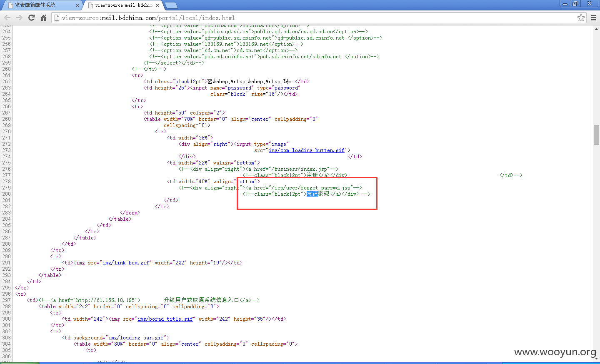The width and height of the screenshot is (600, 364).
Task: Close the 宽带邮箱邮件系统 tab
Action: click(x=77, y=5)
